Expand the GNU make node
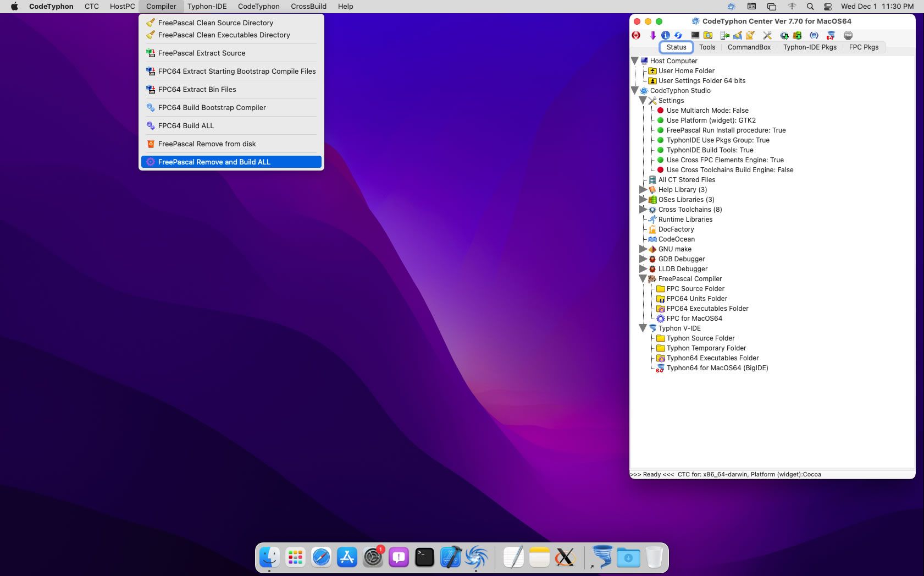This screenshot has height=576, width=924. tap(643, 249)
